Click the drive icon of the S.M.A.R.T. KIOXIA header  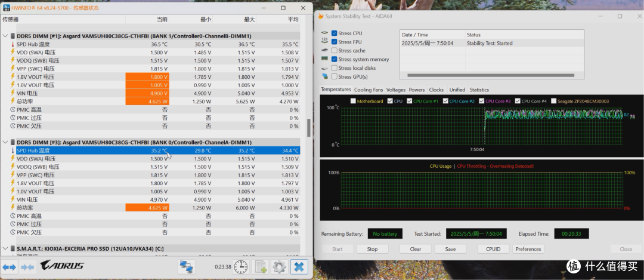(13, 248)
